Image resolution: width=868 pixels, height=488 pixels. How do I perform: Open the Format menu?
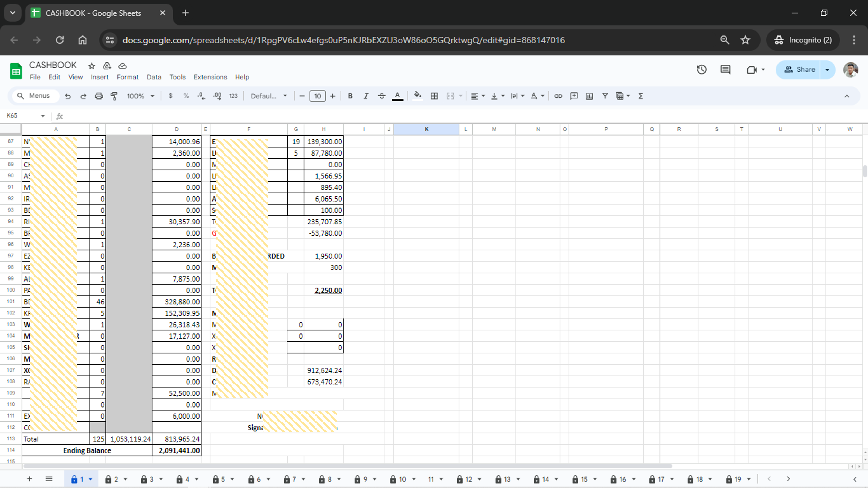127,77
